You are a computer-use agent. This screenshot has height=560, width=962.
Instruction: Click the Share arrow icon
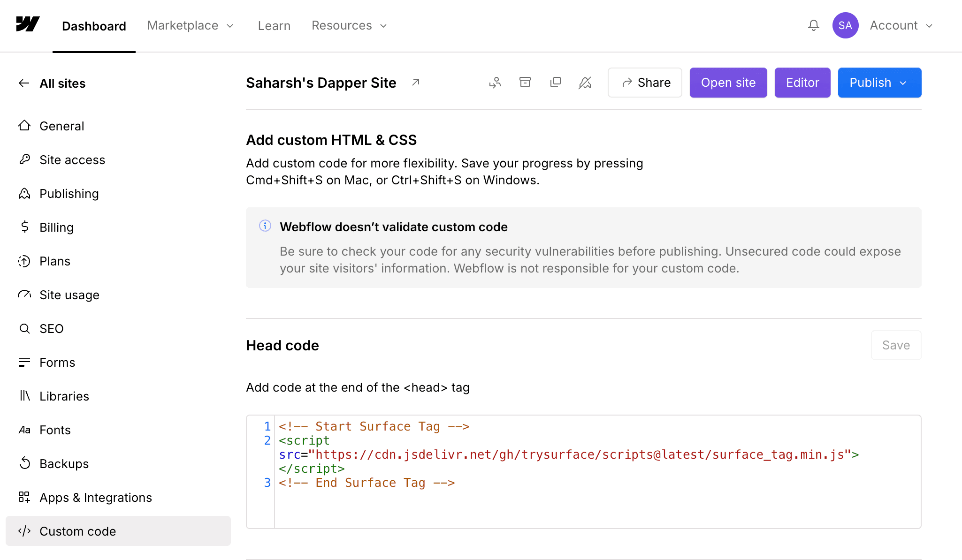pyautogui.click(x=627, y=83)
